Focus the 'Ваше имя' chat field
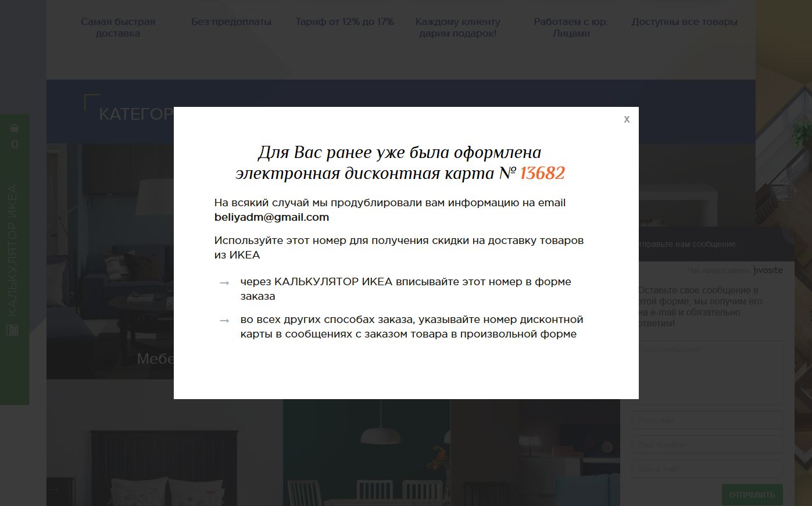This screenshot has width=812, height=506. [707, 420]
